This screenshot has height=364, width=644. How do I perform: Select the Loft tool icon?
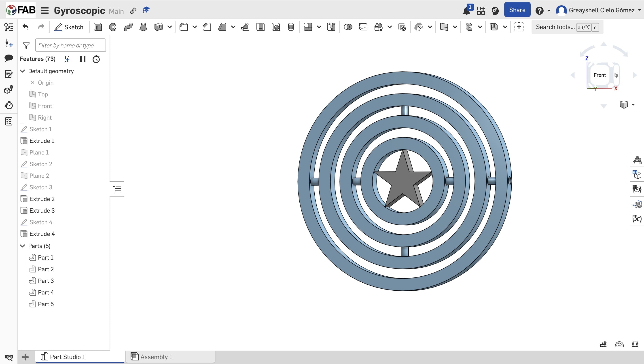click(x=143, y=27)
